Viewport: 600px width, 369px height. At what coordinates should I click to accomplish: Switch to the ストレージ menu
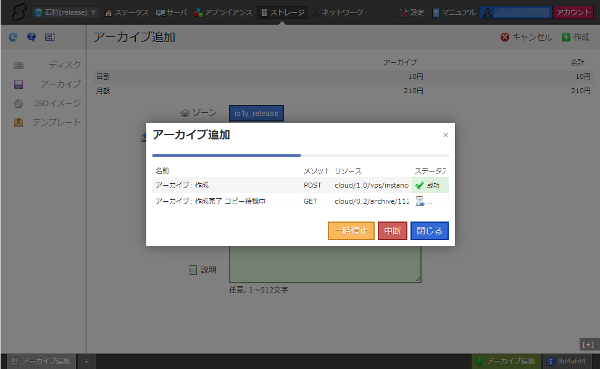click(282, 13)
